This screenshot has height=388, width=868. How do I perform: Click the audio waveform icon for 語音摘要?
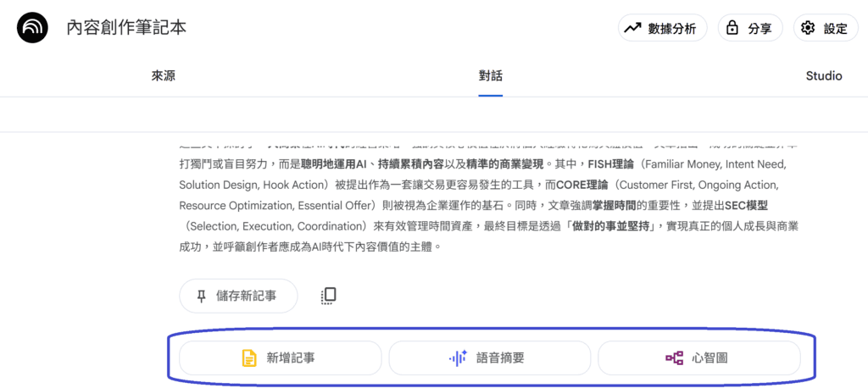click(458, 358)
